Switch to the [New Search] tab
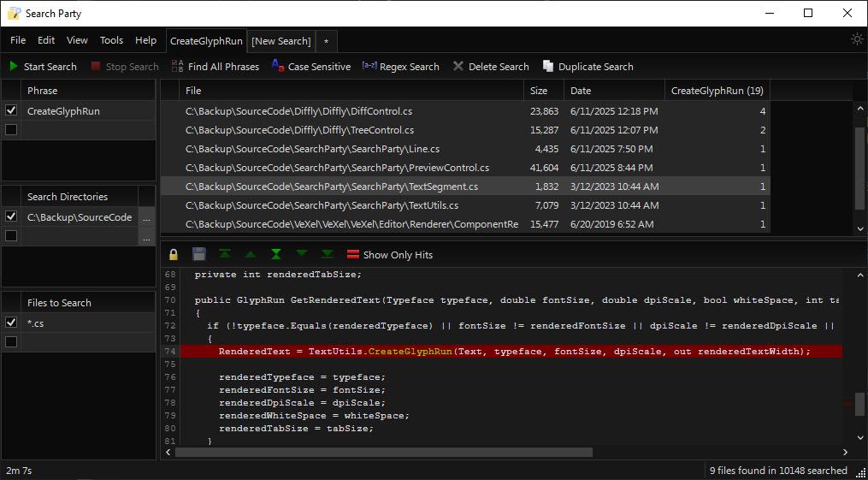The width and height of the screenshot is (868, 480). (x=281, y=41)
